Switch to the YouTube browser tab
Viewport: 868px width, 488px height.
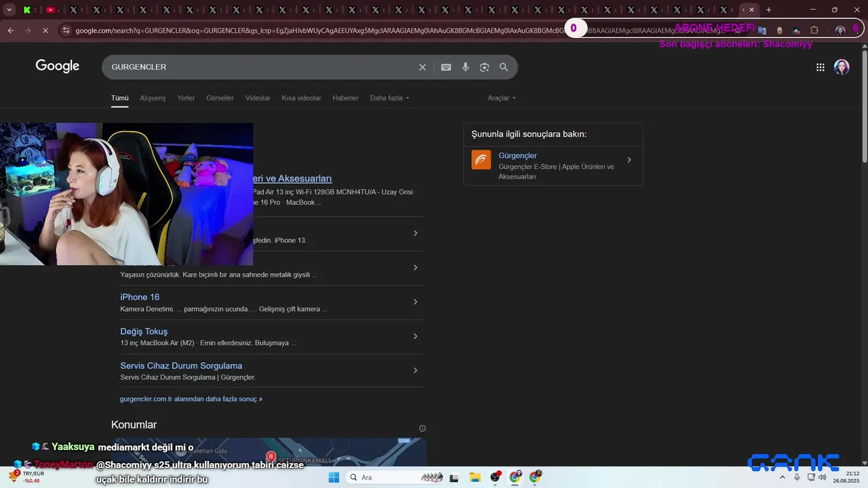coord(50,9)
